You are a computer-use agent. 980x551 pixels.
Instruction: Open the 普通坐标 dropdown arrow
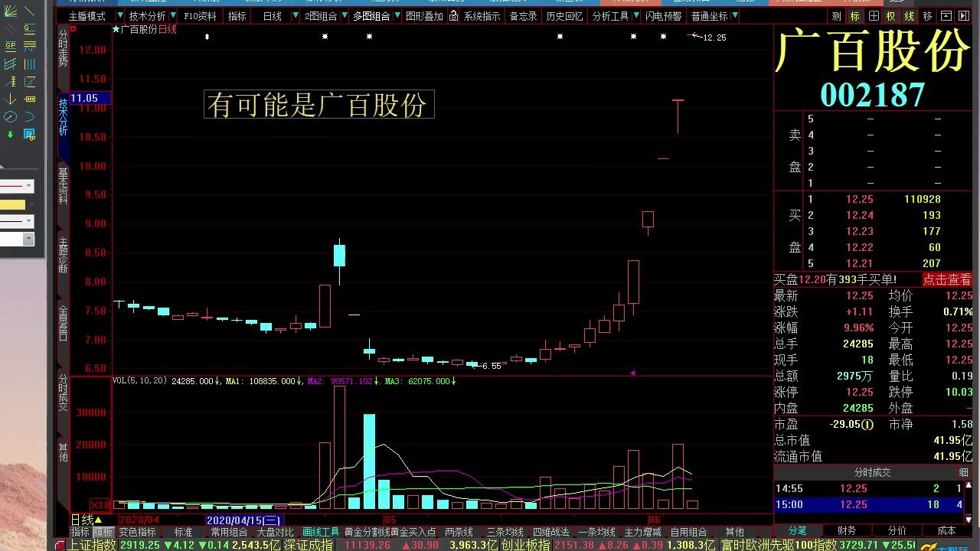click(734, 16)
